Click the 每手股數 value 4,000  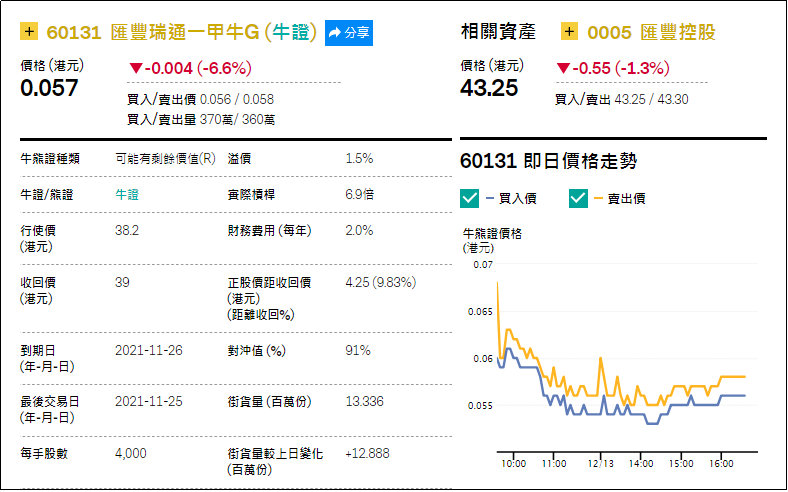point(131,454)
